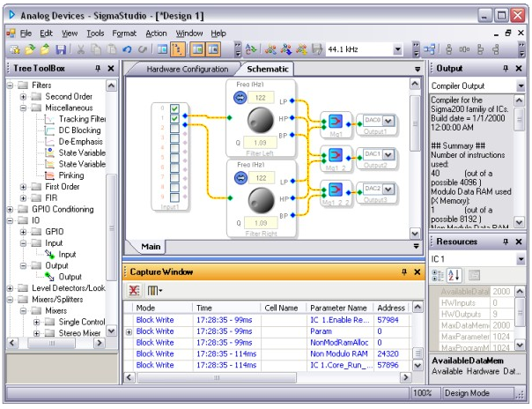This screenshot has height=409, width=532.
Task: Open the DAC1 output dropdown
Action: point(388,155)
